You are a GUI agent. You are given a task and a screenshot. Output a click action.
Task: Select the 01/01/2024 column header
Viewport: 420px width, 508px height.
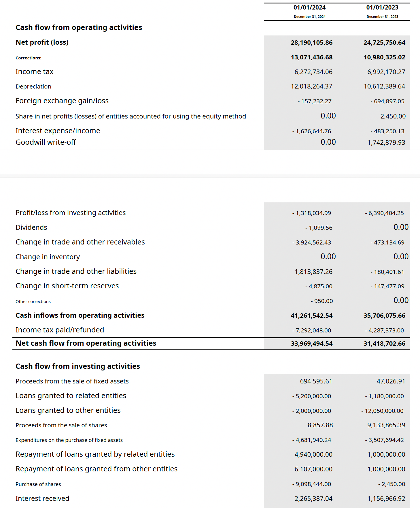coord(309,7)
